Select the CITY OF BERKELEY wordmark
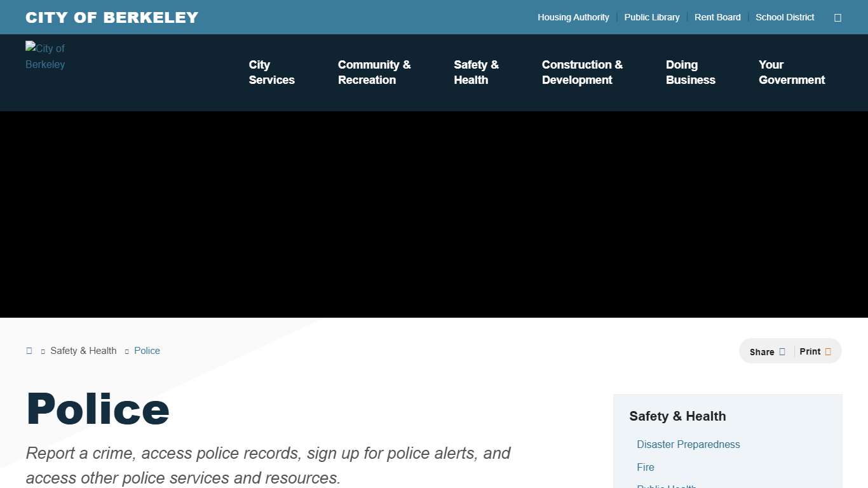 [112, 17]
